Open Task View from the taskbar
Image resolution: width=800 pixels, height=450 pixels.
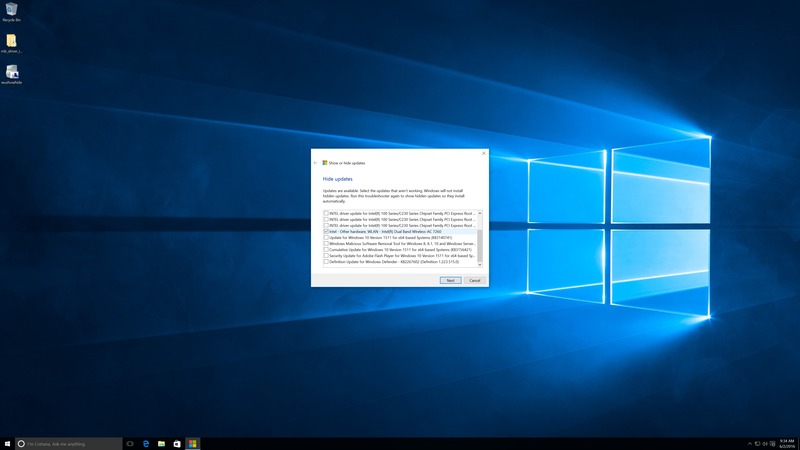coord(130,443)
